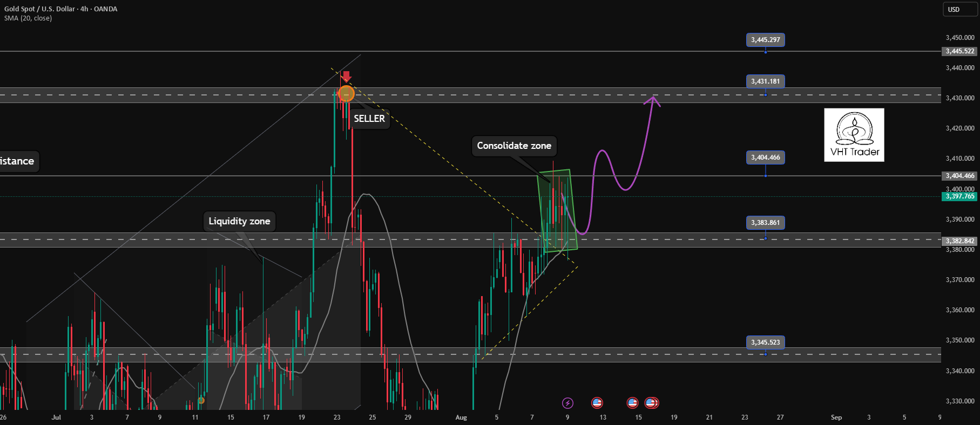Image resolution: width=980 pixels, height=425 pixels.
Task: Select the 3,345.523 price label
Action: point(766,342)
